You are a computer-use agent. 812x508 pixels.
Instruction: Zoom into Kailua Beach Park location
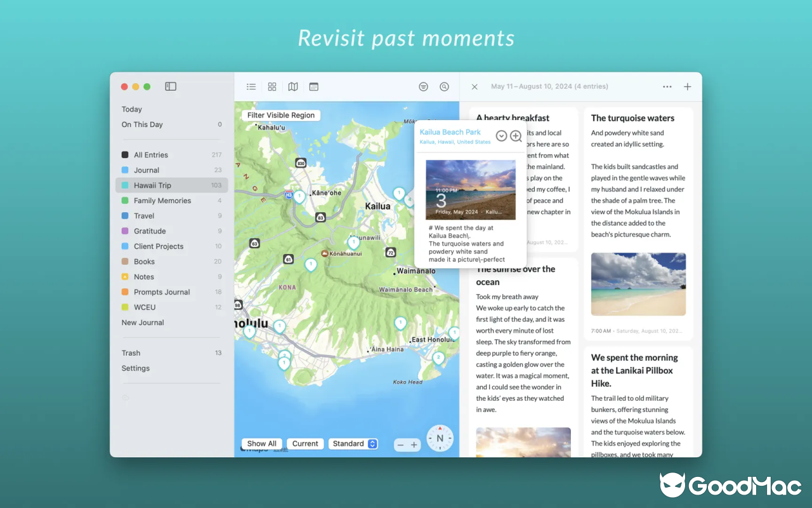pos(516,136)
